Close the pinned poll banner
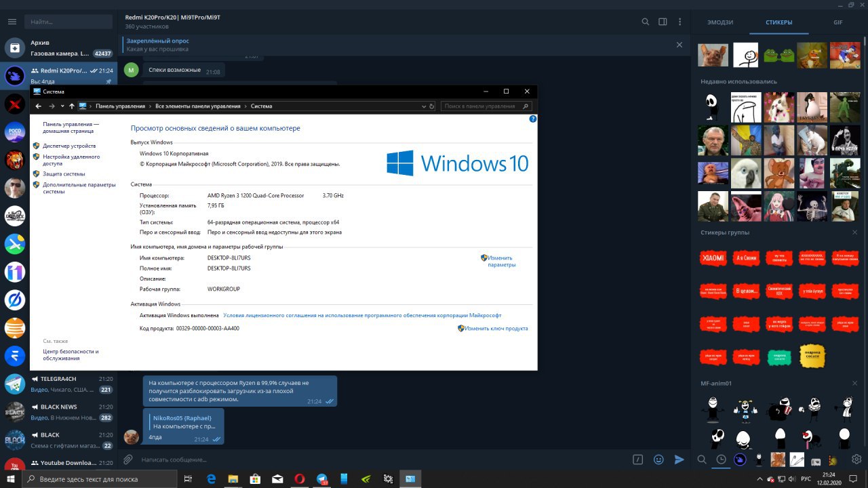868x488 pixels. pos(679,45)
